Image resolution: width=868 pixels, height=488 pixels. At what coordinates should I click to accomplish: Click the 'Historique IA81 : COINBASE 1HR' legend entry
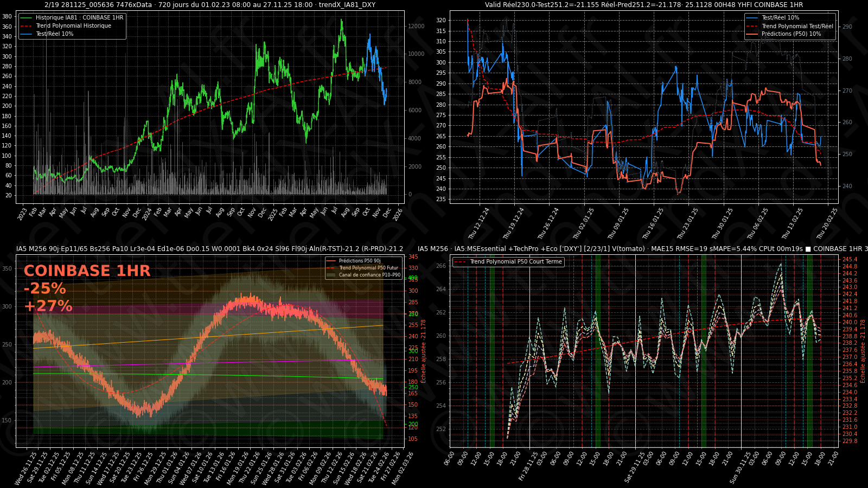(79, 17)
